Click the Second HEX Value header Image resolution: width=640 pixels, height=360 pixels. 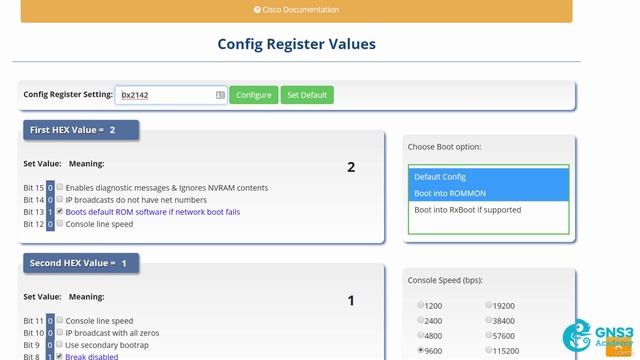click(x=81, y=263)
